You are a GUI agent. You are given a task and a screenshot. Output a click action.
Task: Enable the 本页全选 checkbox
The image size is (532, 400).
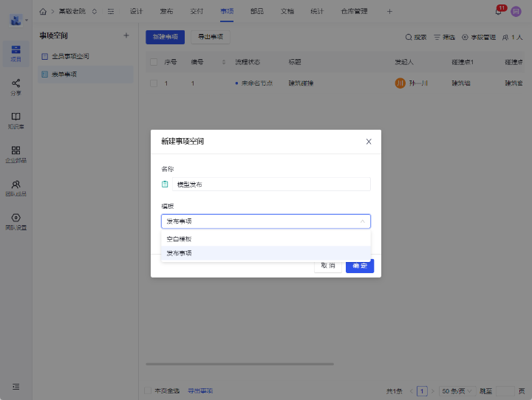[x=148, y=390]
